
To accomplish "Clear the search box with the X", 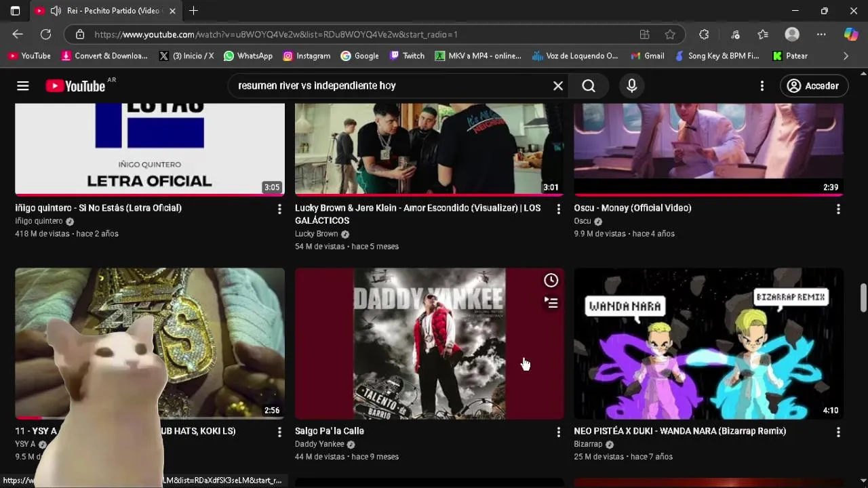I will coord(557,86).
